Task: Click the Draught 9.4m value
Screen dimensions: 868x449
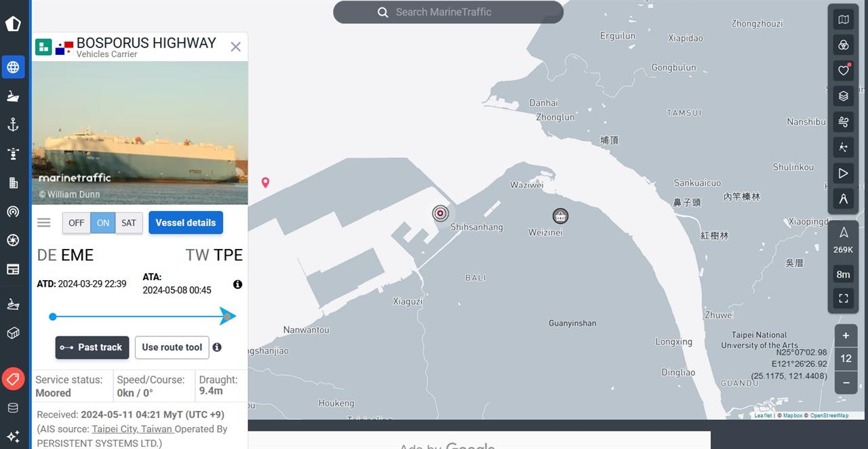Action: click(x=211, y=391)
